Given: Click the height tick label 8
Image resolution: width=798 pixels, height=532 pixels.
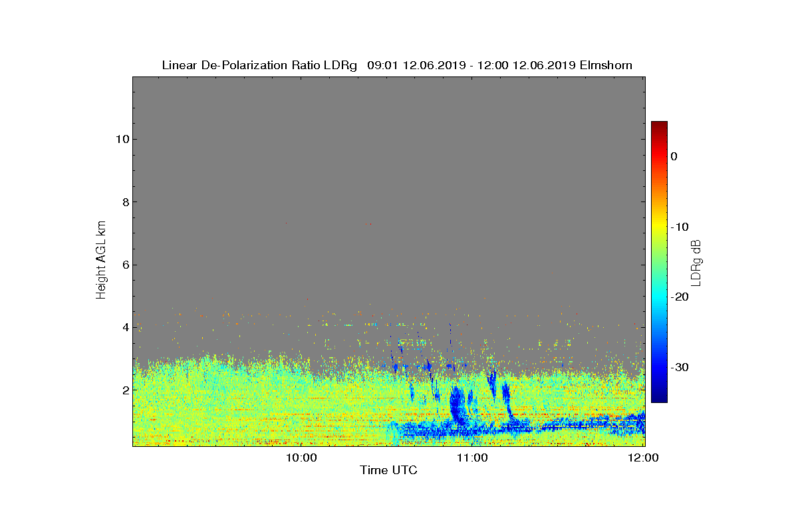Looking at the screenshot, I should [x=124, y=202].
